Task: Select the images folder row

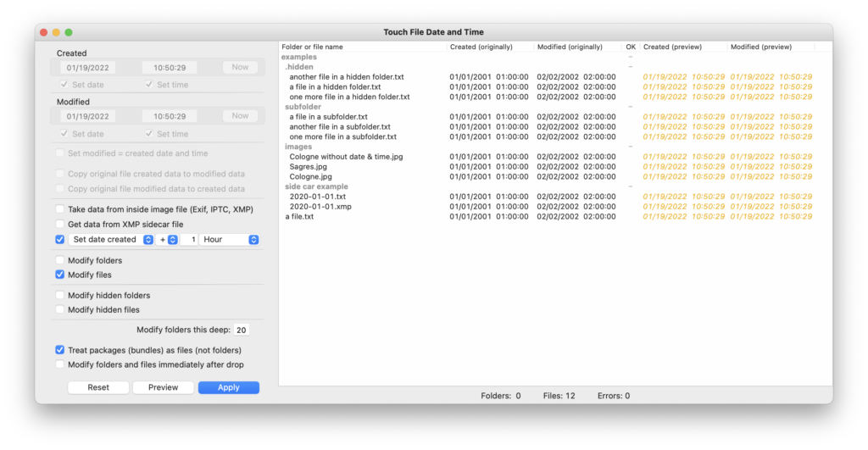Action: (555, 147)
